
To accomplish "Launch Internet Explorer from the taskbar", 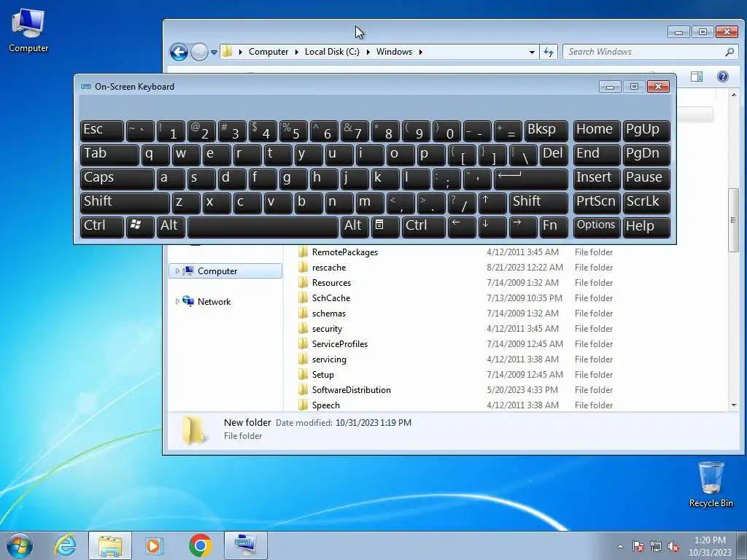I will coord(65,545).
